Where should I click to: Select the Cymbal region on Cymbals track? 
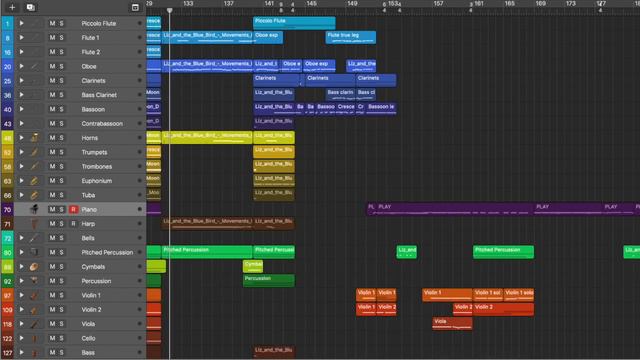click(253, 266)
